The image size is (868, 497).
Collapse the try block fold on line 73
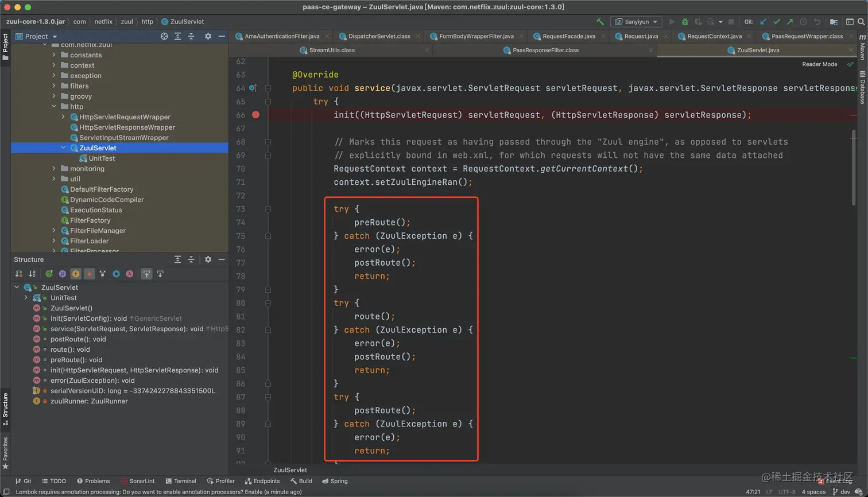268,209
